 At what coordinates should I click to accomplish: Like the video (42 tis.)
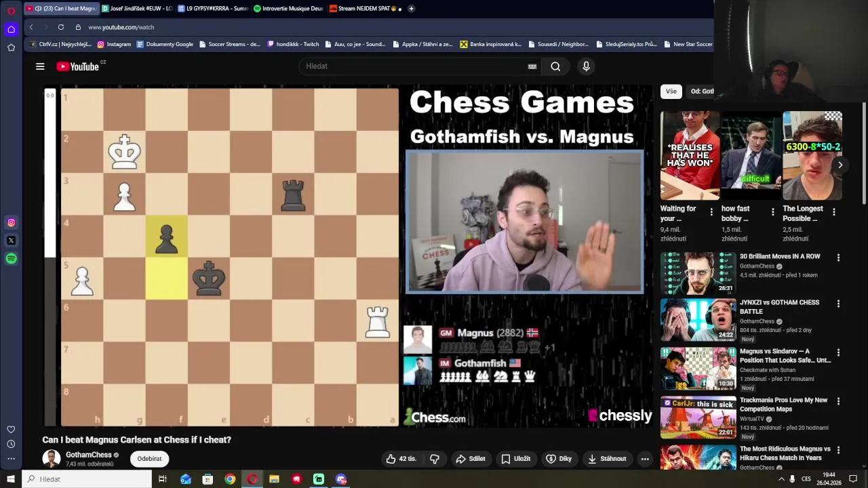click(402, 459)
